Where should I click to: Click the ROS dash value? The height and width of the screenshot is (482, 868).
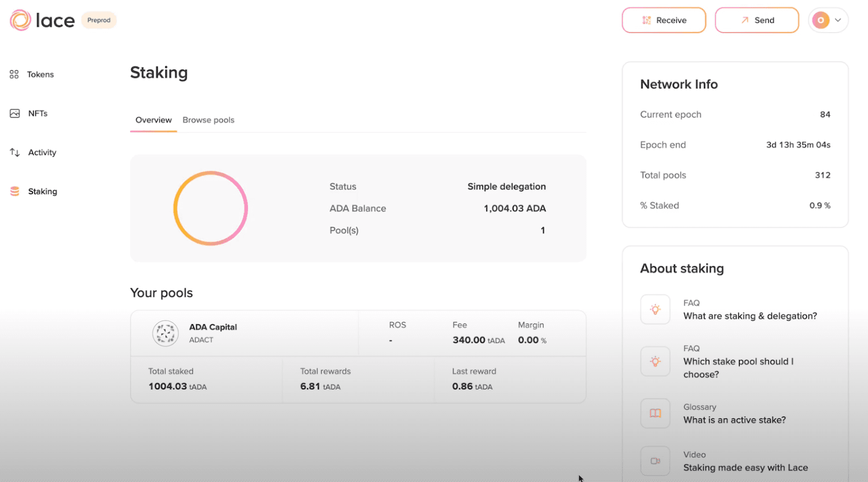click(391, 340)
